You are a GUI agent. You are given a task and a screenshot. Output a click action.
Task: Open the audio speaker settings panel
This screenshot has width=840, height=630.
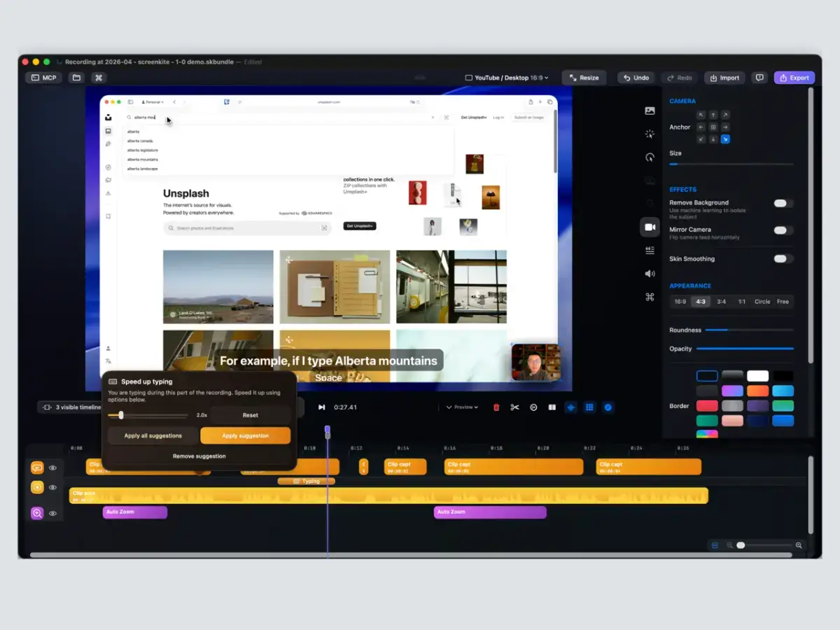pos(650,274)
